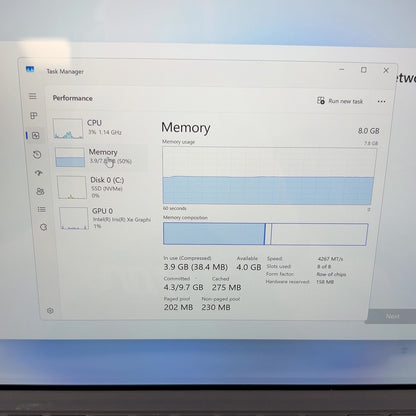The height and width of the screenshot is (416, 416).
Task: Open the Services page icon
Action: pos(43,227)
